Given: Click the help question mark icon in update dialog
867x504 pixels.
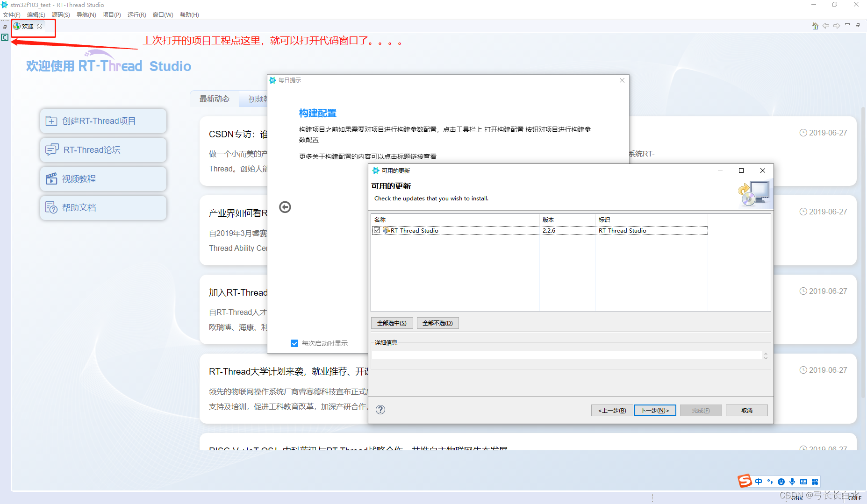Looking at the screenshot, I should coord(380,410).
